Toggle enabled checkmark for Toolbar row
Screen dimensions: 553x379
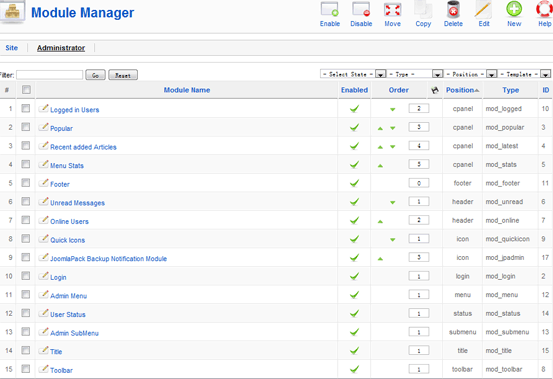tap(354, 369)
